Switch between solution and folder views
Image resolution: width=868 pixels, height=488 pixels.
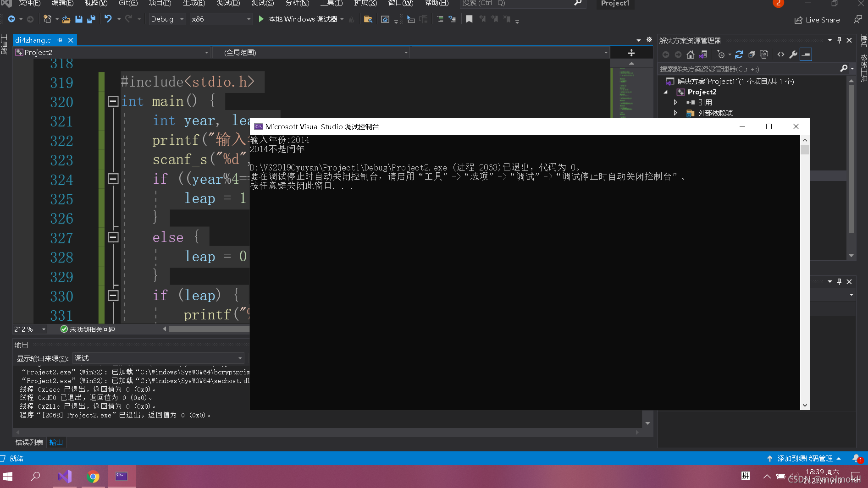click(x=703, y=55)
